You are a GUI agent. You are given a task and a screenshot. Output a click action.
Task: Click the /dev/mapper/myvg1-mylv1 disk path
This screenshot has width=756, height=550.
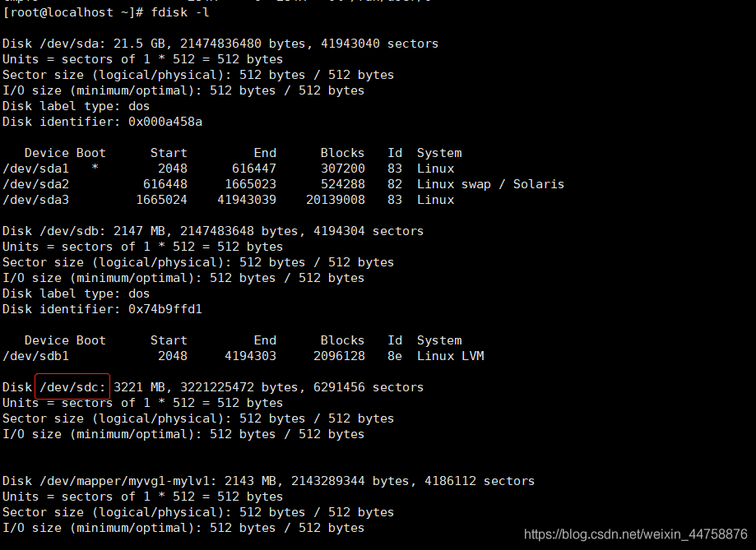coord(122,481)
